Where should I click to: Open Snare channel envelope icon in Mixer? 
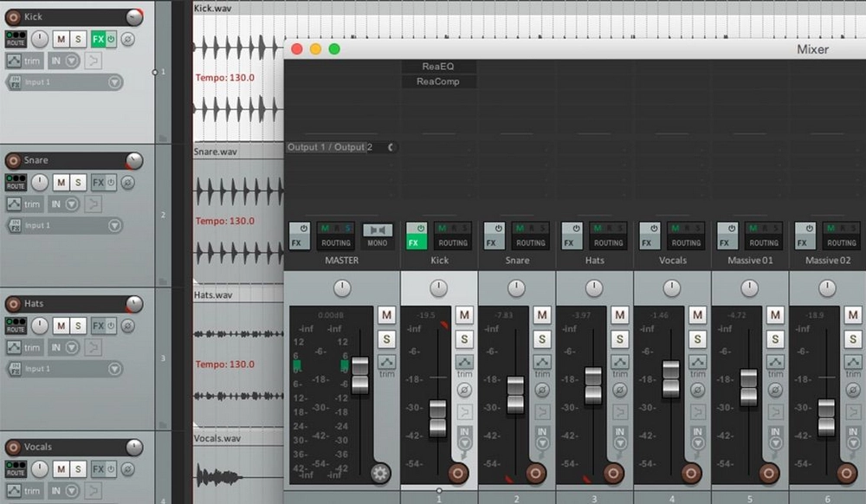(x=542, y=362)
